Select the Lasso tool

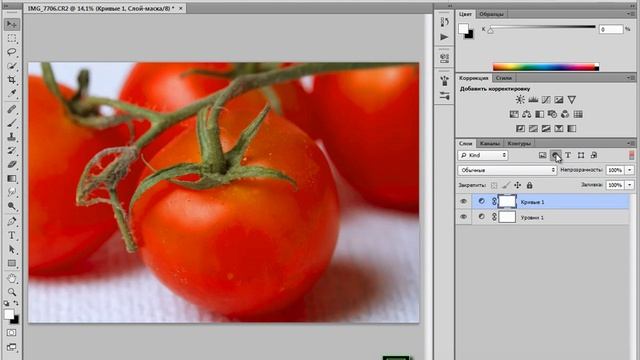pos(11,52)
